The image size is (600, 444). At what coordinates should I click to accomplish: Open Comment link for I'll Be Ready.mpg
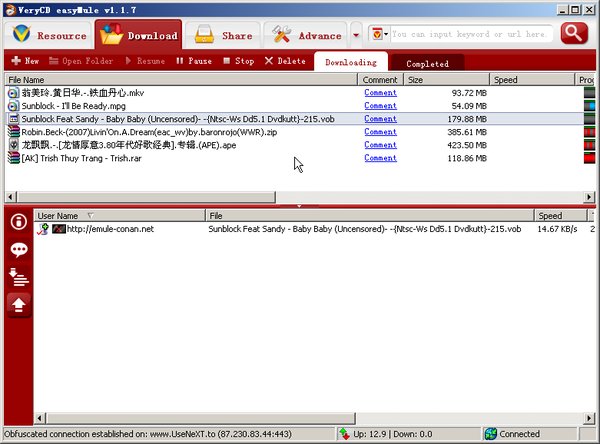coord(380,106)
